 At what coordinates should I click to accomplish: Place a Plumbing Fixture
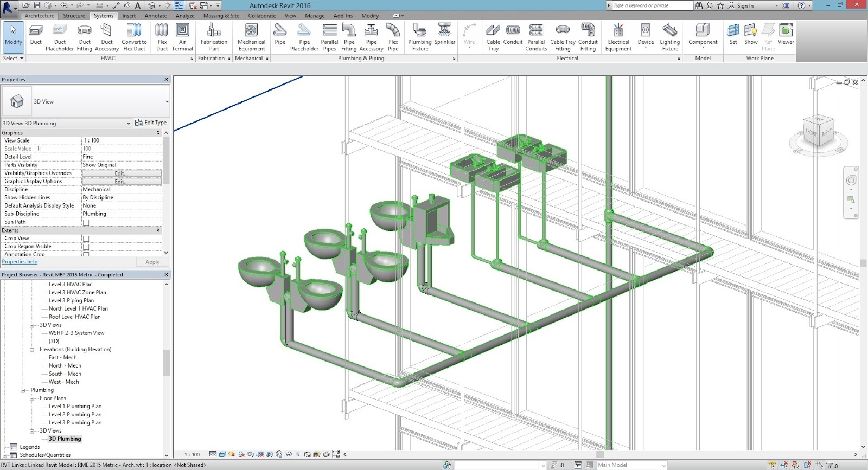(x=420, y=37)
